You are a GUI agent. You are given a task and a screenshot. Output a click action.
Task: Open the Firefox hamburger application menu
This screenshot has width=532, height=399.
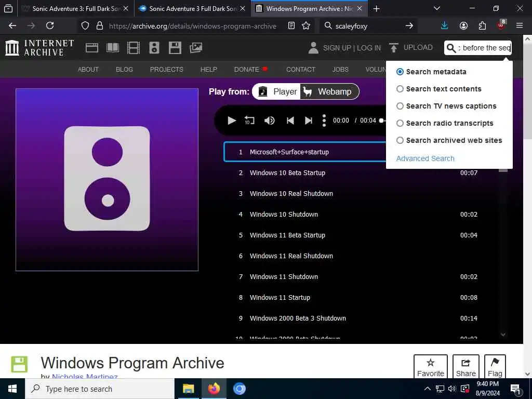(520, 26)
